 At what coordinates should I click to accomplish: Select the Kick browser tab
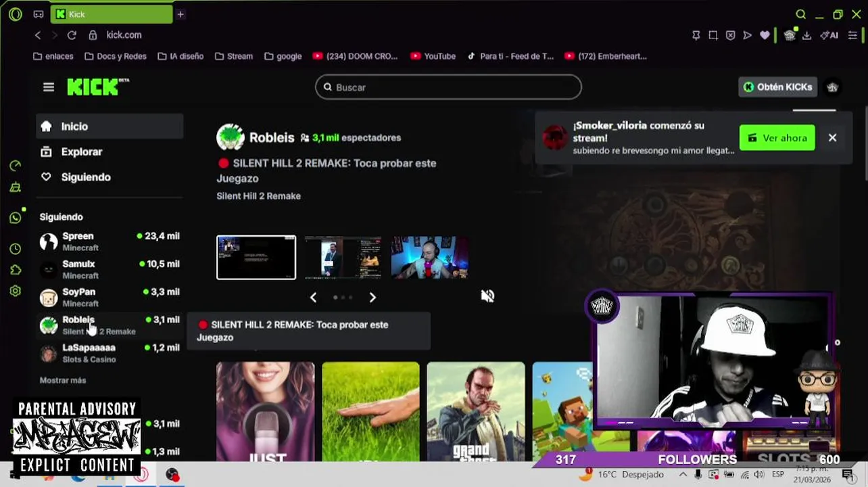(x=112, y=14)
